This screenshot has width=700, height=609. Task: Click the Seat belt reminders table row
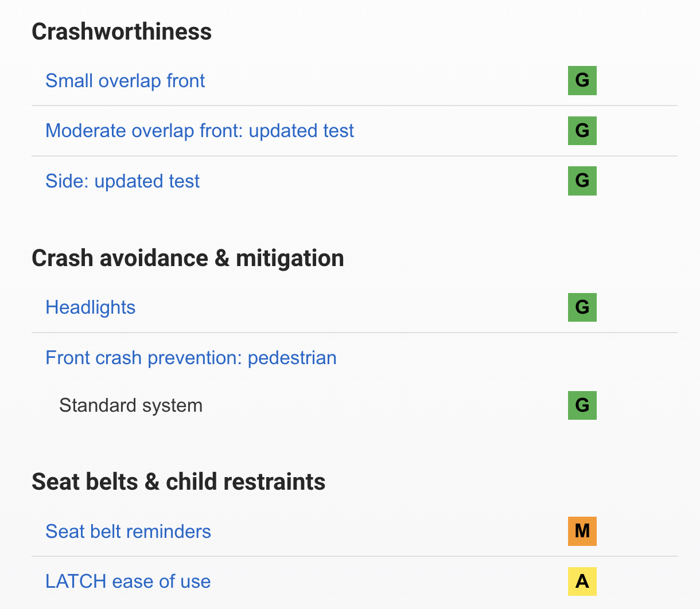(x=355, y=532)
